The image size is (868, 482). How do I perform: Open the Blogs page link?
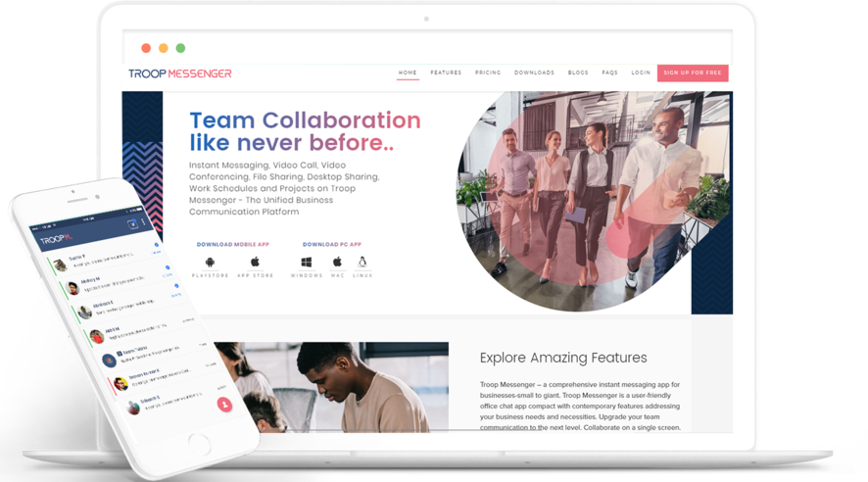(578, 73)
